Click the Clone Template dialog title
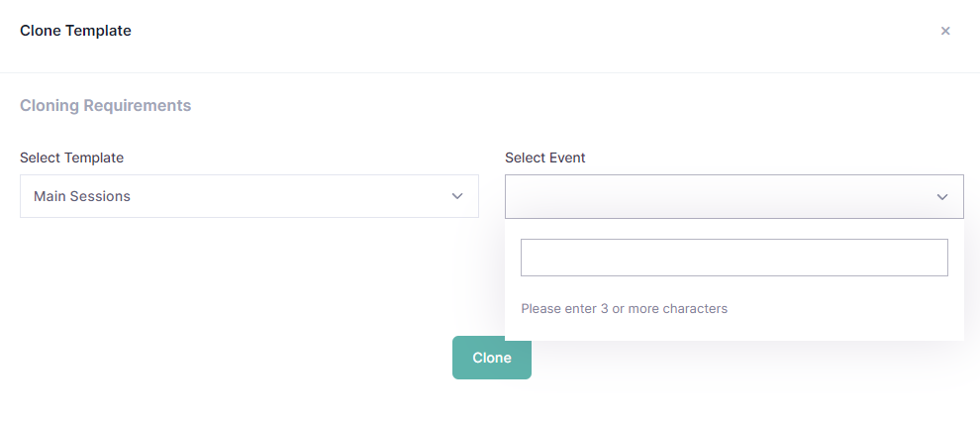 (x=75, y=31)
